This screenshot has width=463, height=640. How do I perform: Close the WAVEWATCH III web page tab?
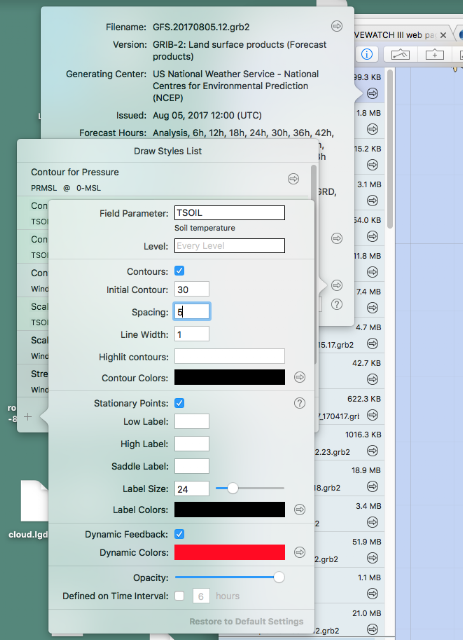[x=443, y=35]
